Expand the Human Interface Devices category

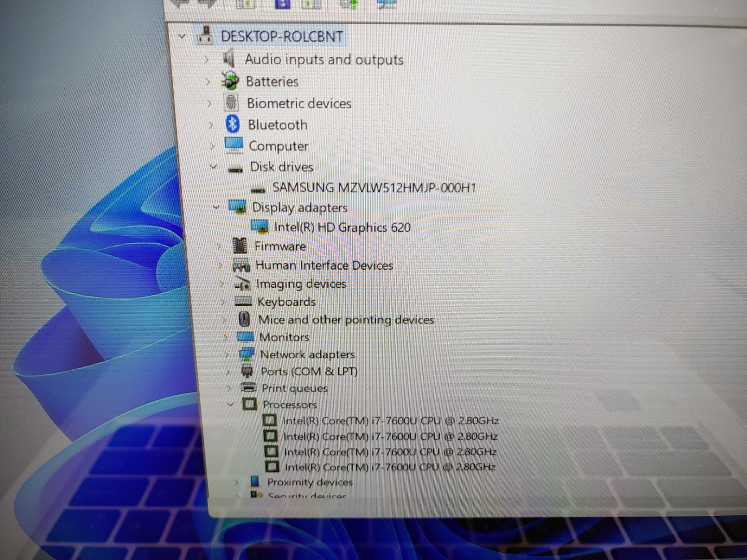(220, 265)
